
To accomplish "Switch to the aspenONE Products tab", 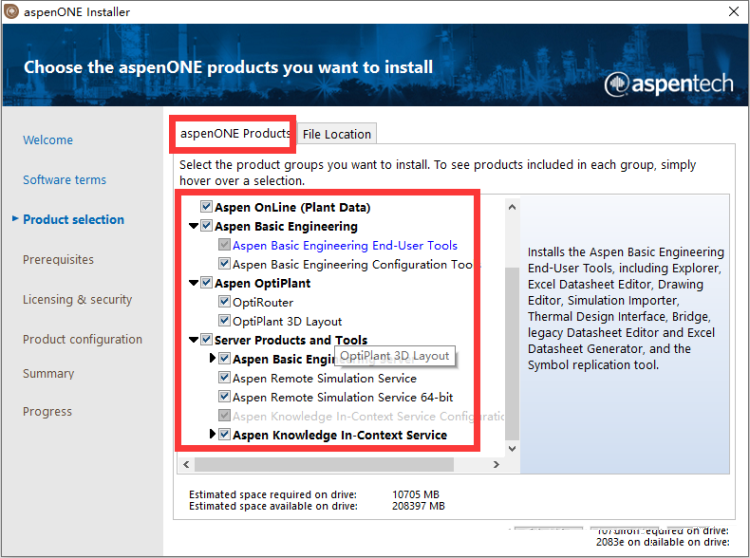I will pos(234,133).
